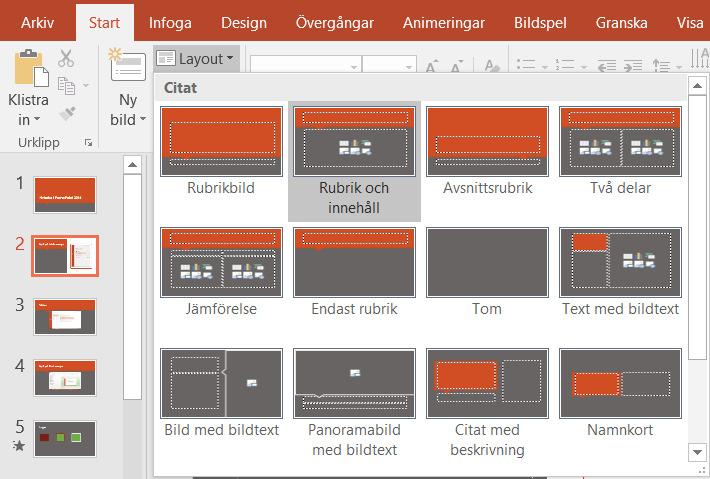Screen dimensions: 710x479
Task: Click the Ny bild new slide icon
Action: click(x=127, y=65)
